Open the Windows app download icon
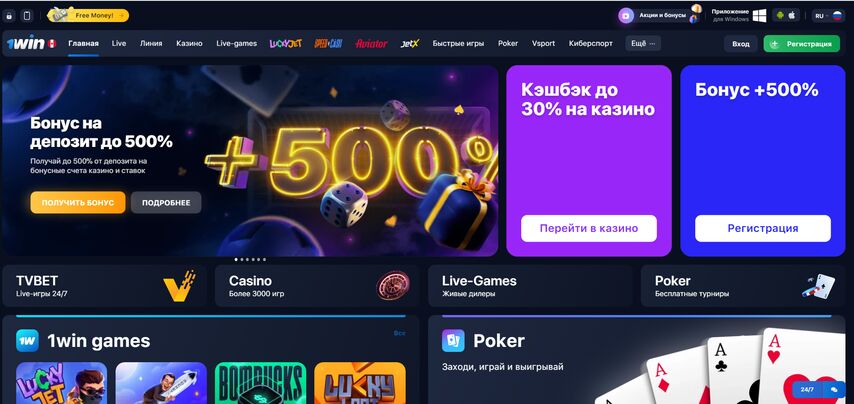Image resolution: width=854 pixels, height=404 pixels. 759,15
